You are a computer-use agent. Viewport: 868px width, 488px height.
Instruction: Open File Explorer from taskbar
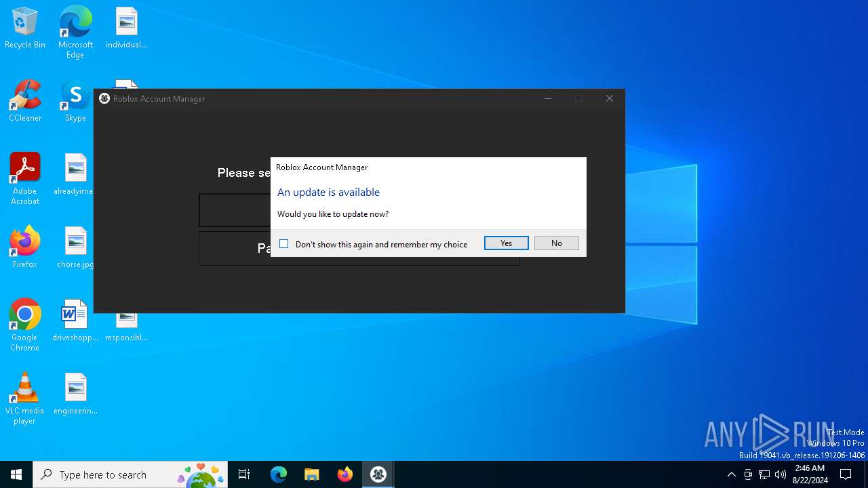[312, 474]
